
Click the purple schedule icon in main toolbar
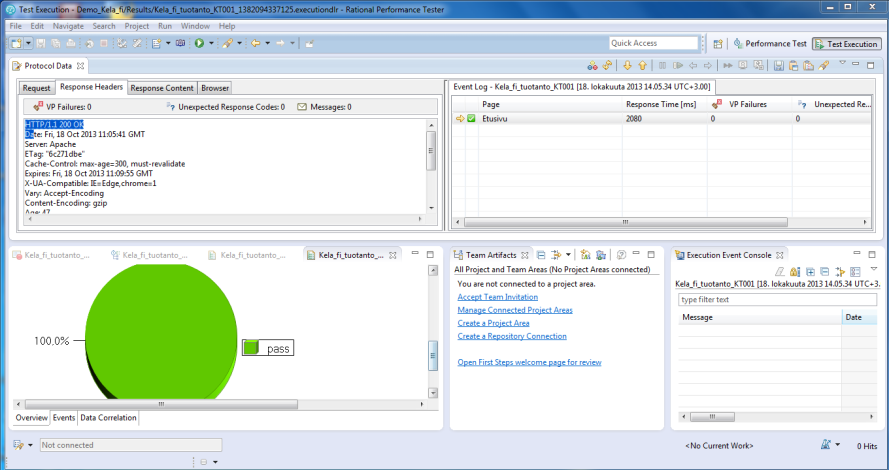pos(180,43)
